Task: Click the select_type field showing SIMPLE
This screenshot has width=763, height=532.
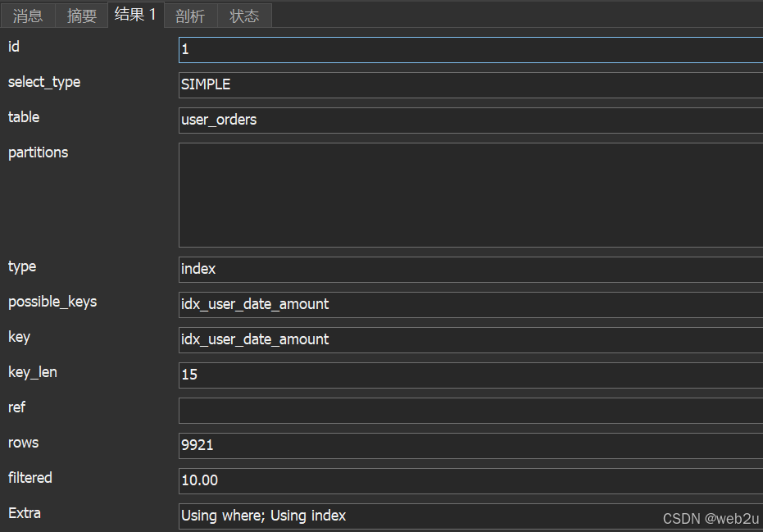Action: tap(470, 84)
